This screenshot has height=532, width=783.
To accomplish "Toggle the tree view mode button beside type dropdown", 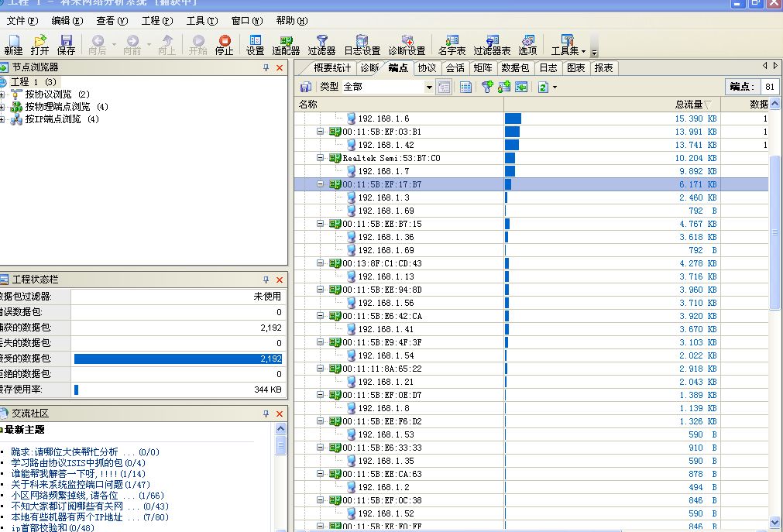I will [x=444, y=88].
